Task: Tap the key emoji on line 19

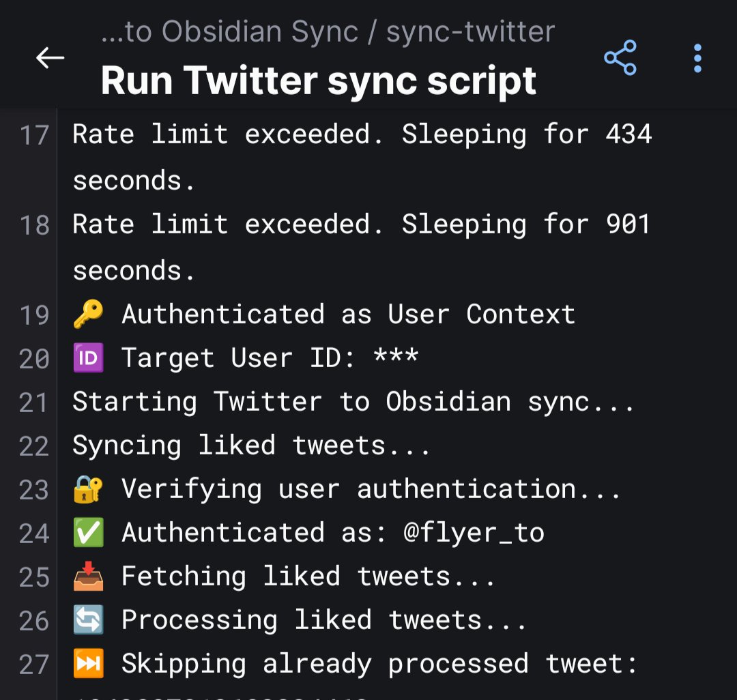Action: 88,314
